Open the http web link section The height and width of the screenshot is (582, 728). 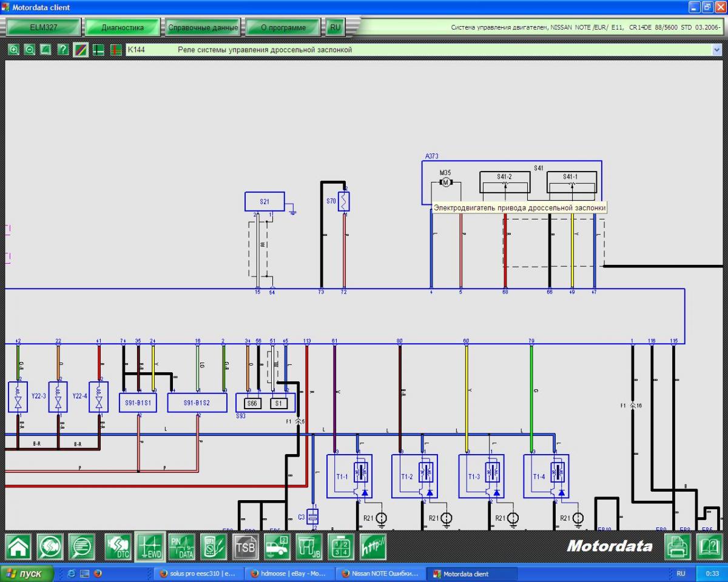[x=373, y=546]
